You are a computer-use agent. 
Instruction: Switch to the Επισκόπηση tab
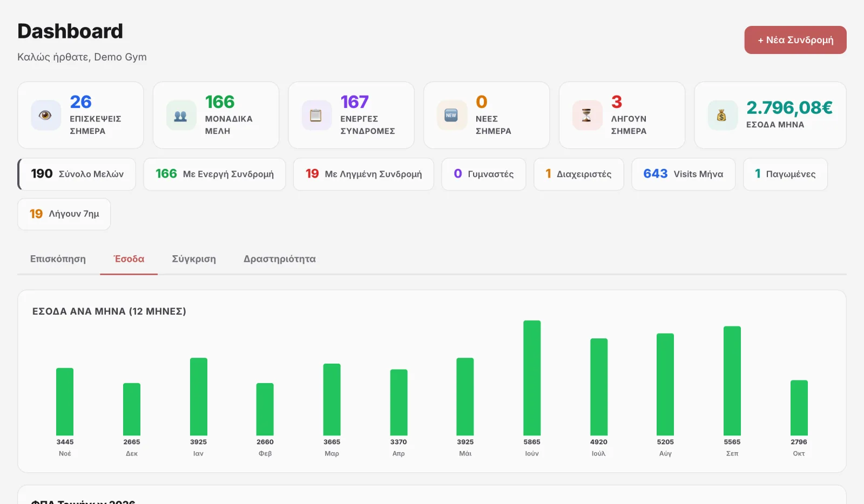(58, 259)
